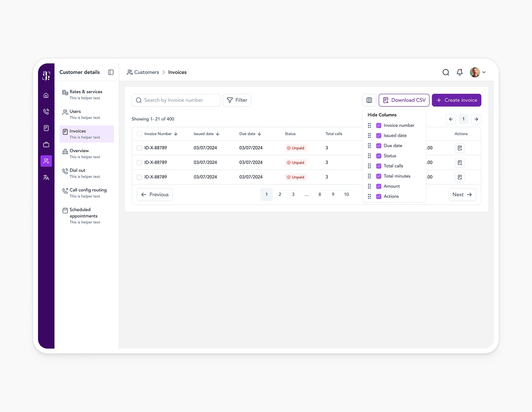The image size is (532, 412).
Task: Open the Documents icon in the sidebar
Action: (46, 128)
